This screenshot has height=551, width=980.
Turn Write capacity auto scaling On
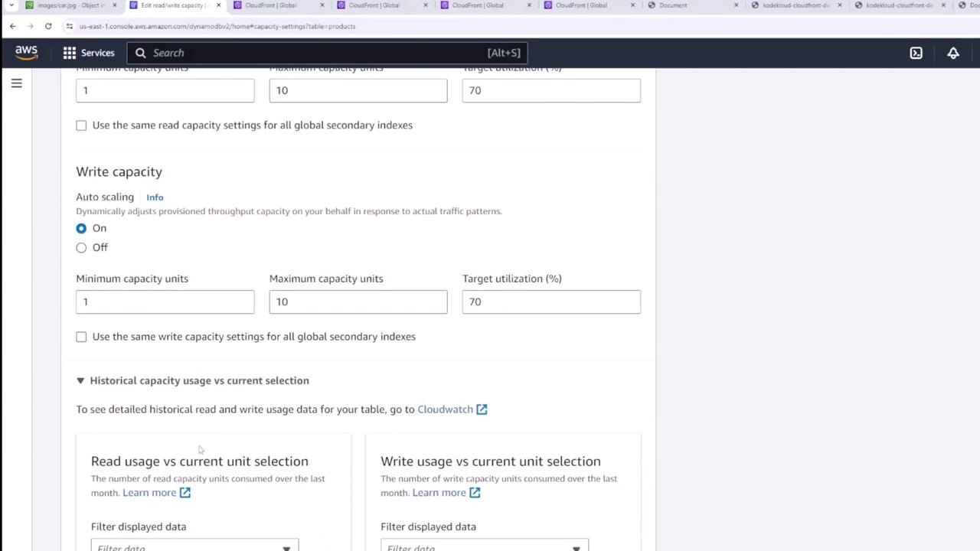coord(81,228)
